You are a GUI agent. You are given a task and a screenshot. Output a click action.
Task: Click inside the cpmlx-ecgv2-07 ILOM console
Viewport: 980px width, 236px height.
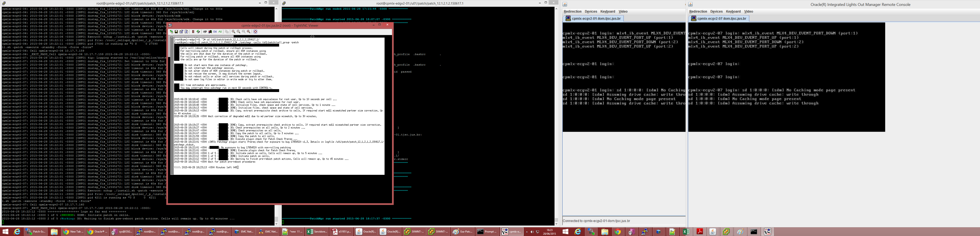pos(786,77)
